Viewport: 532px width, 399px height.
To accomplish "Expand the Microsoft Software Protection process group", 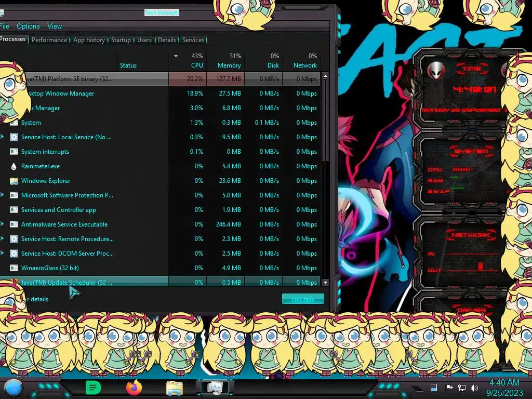I will point(2,195).
